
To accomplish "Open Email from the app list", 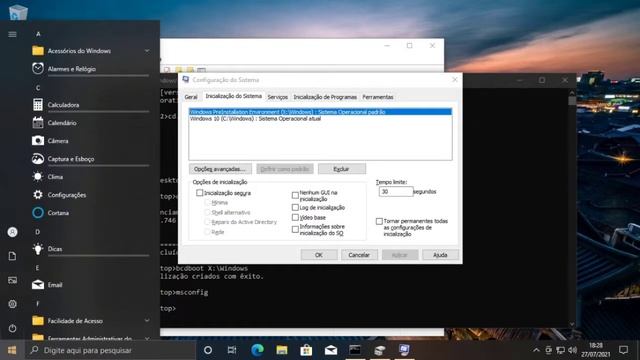I will (x=91, y=284).
